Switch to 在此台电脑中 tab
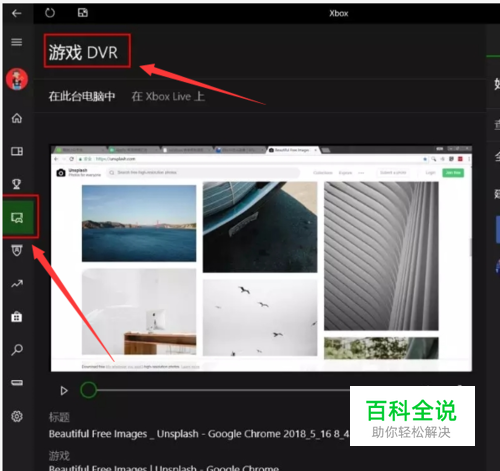This screenshot has height=471, width=500. [82, 97]
